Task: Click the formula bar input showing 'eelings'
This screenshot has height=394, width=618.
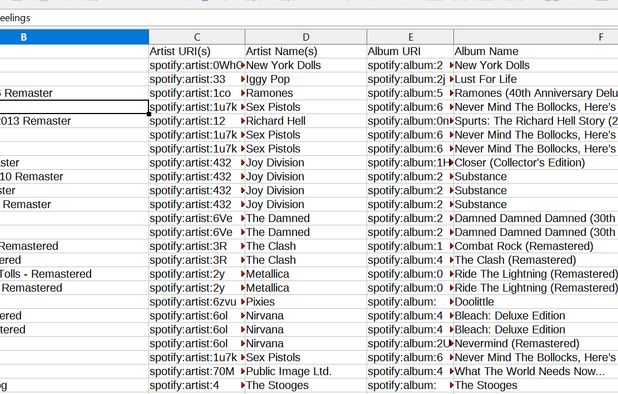Action: pos(309,18)
